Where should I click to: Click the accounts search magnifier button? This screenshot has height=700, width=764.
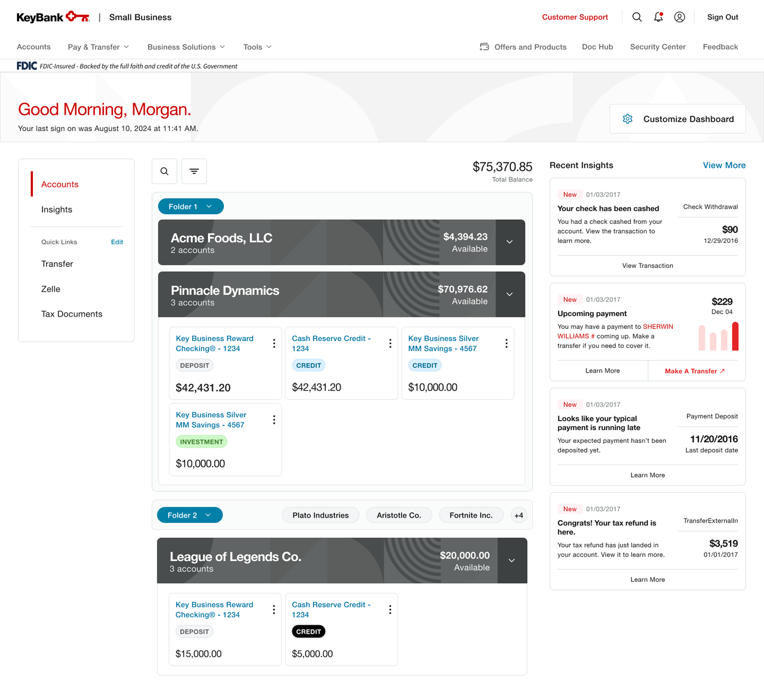[164, 171]
